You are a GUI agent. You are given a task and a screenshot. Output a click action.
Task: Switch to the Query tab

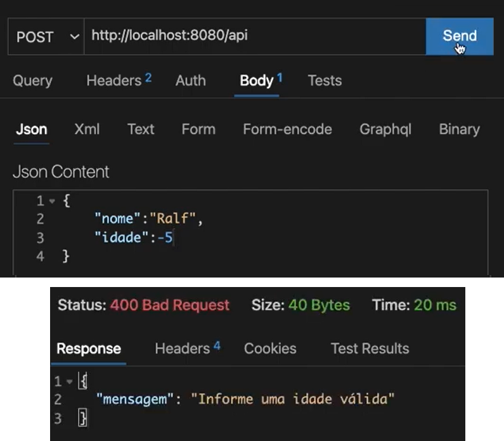point(32,80)
